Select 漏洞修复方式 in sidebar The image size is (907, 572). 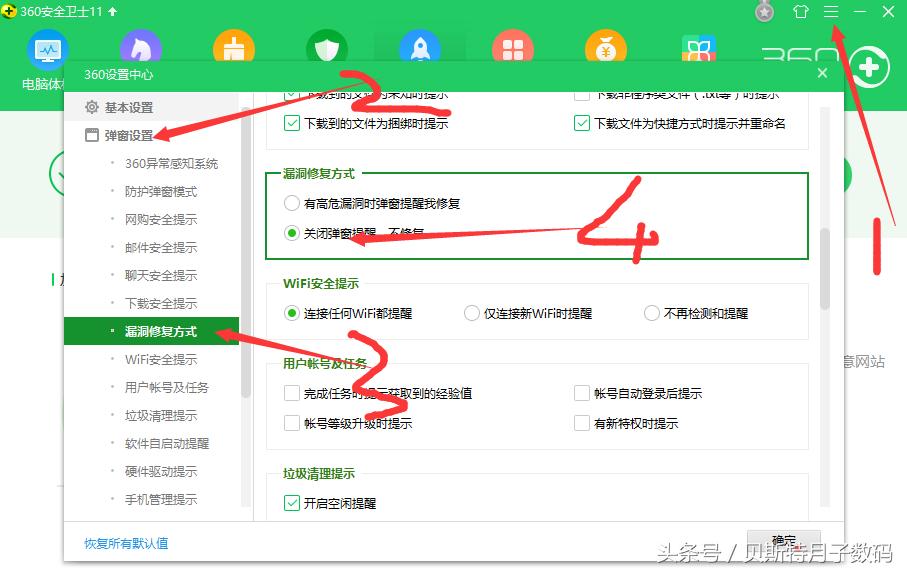tap(151, 331)
